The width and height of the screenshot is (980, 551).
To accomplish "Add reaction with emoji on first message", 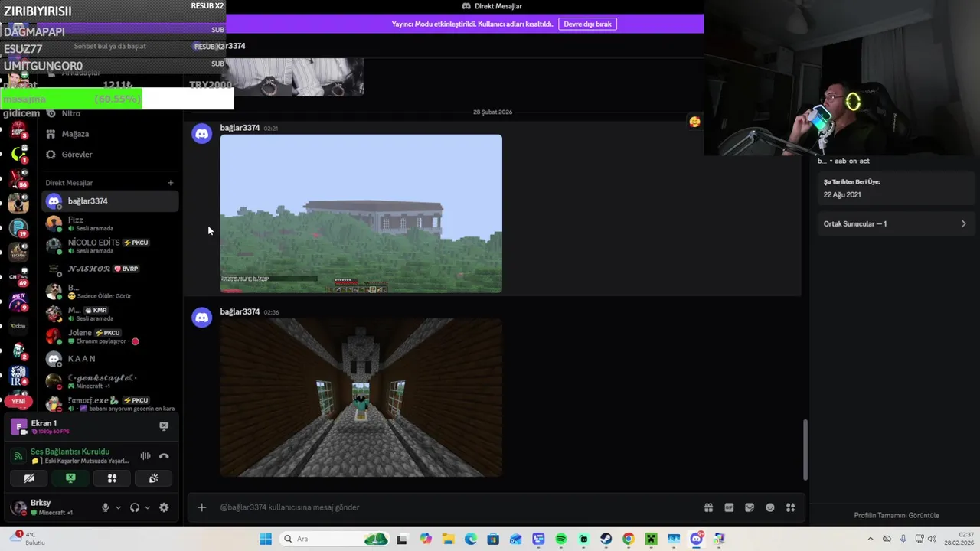I will tap(694, 122).
